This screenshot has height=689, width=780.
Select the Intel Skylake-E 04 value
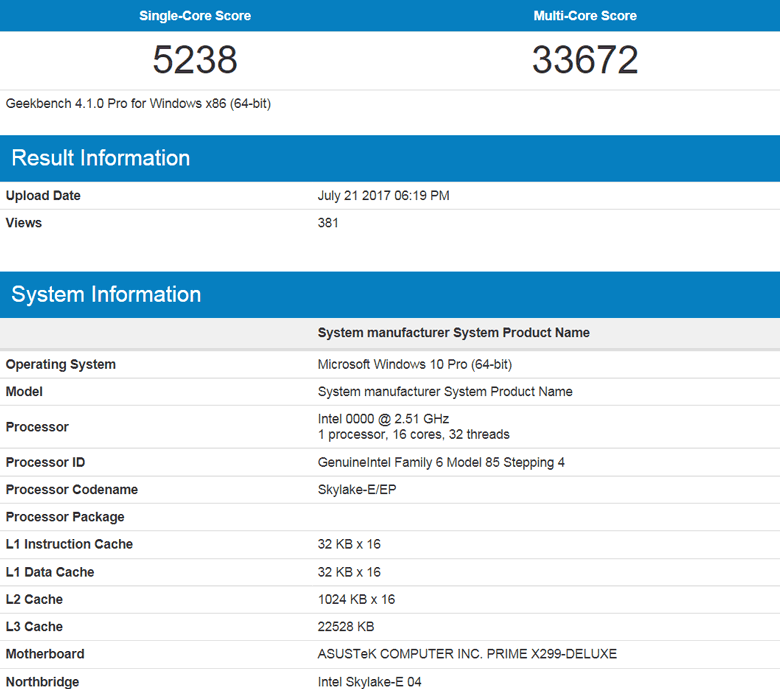coord(369,682)
